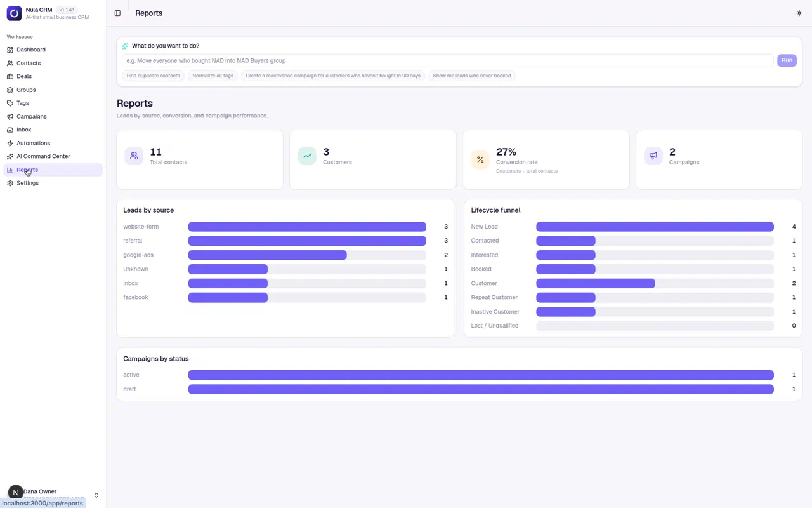The width and height of the screenshot is (812, 508).
Task: Click the Customers trend arrow icon
Action: 307,156
